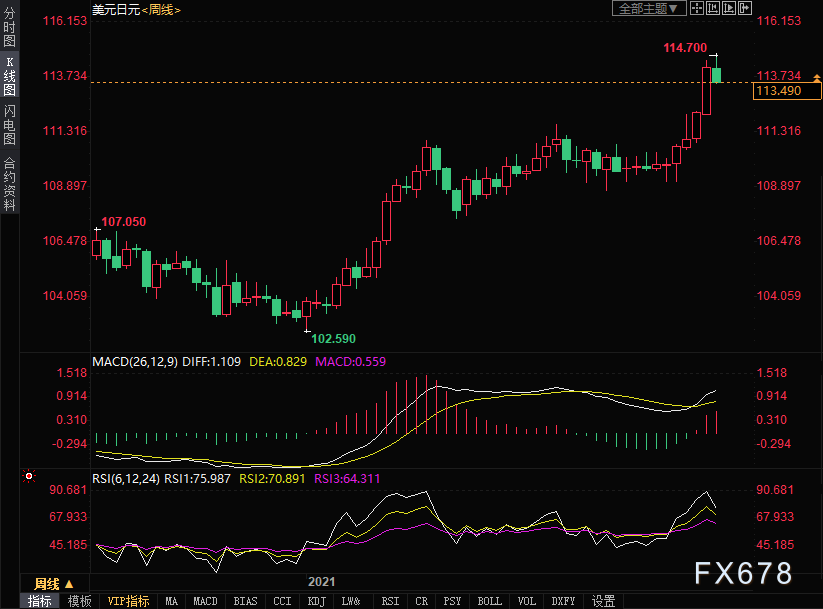Image resolution: width=823 pixels, height=609 pixels.
Task: Toggle the BOLL indicator
Action: [489, 601]
